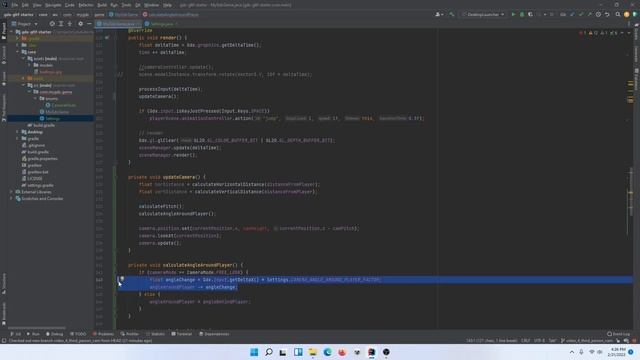Screen dimensions: 640x360
Task: Click the collapse all icon in Project panel
Action: click(69, 24)
